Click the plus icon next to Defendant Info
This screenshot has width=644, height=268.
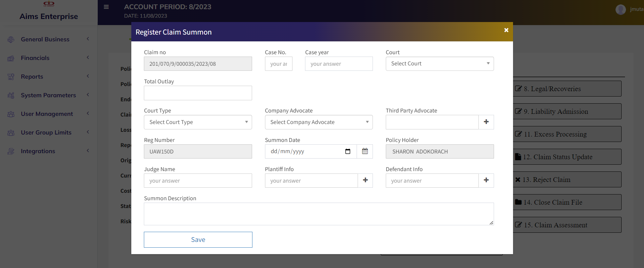tap(486, 180)
